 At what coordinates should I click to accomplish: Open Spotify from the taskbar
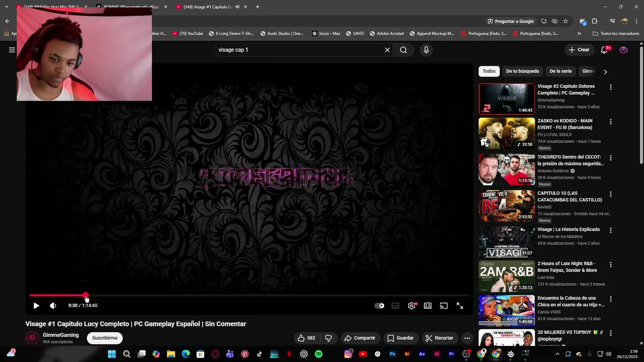tap(318, 354)
